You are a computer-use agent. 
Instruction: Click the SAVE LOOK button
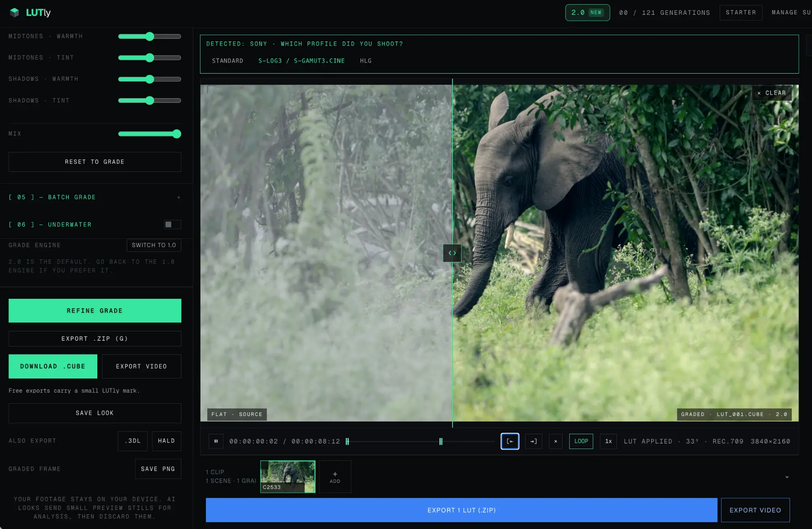[95, 413]
